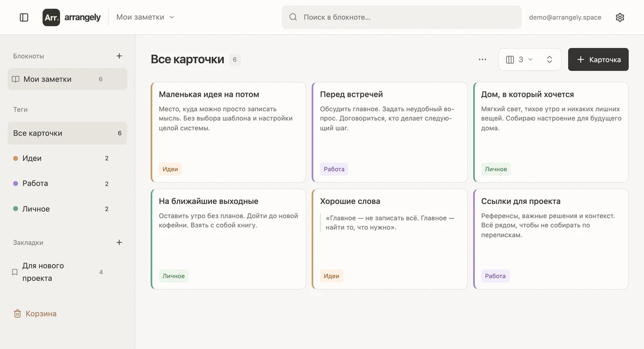Image resolution: width=644 pixels, height=349 pixels.
Task: Click the orange dot beside Идеи
Action: click(x=16, y=159)
